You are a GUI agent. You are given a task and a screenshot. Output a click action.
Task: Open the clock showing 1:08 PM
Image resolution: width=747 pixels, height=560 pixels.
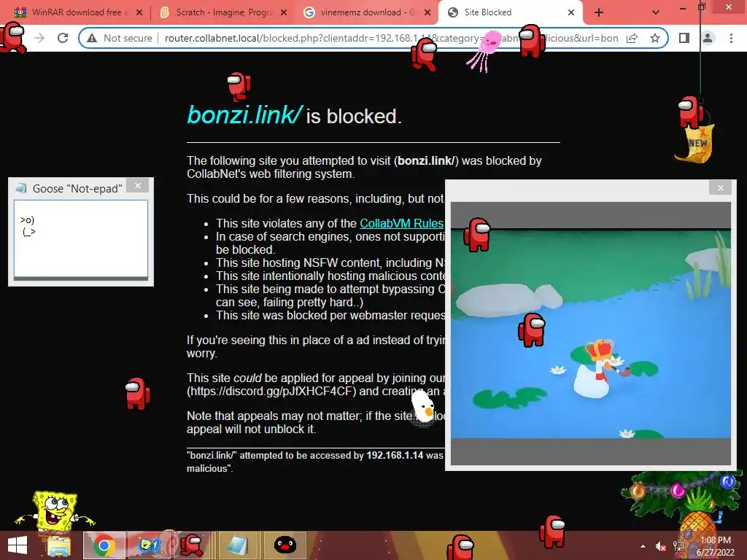[716, 546]
